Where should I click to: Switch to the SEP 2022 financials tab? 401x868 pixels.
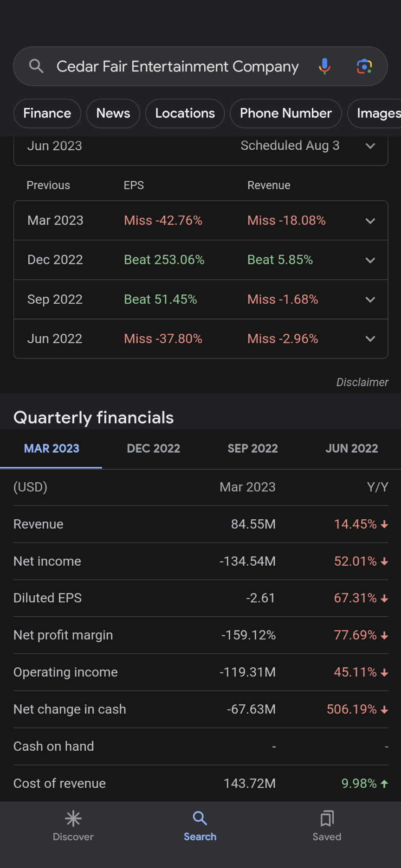[x=252, y=448]
